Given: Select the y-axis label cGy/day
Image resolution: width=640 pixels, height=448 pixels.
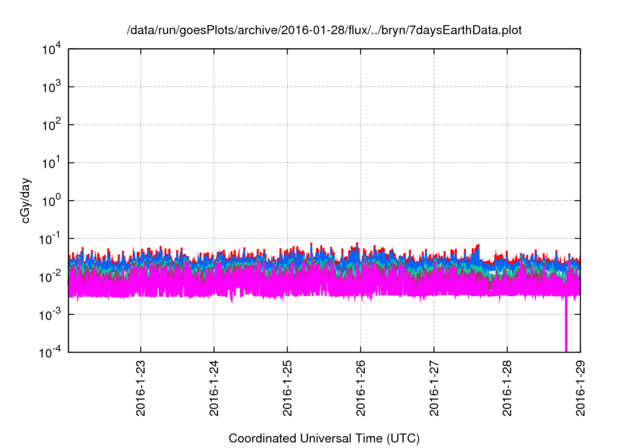Looking at the screenshot, I should (26, 200).
